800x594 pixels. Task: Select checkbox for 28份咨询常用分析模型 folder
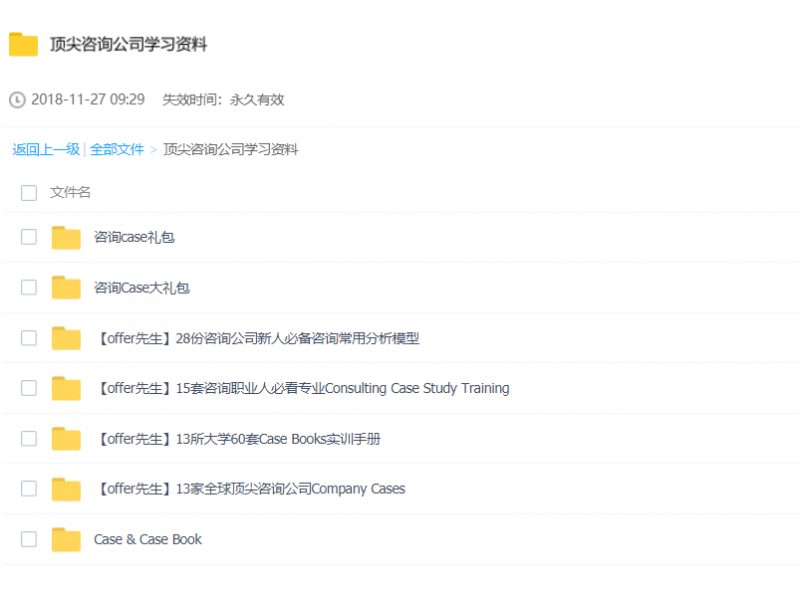(29, 338)
